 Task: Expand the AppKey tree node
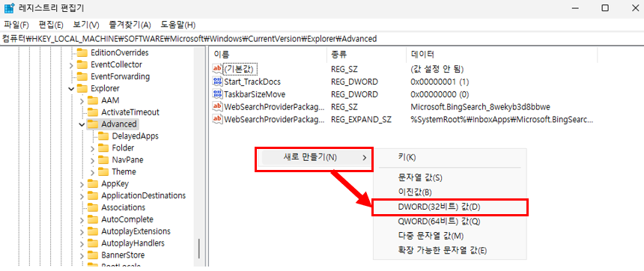82,184
